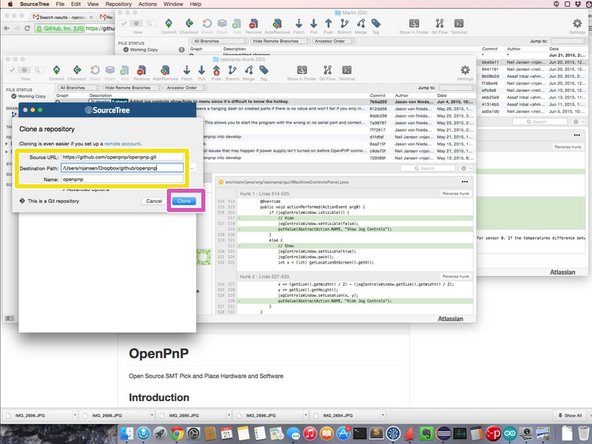Click Show All downloads button
Screen dimensions: 592x444
pos(570,415)
